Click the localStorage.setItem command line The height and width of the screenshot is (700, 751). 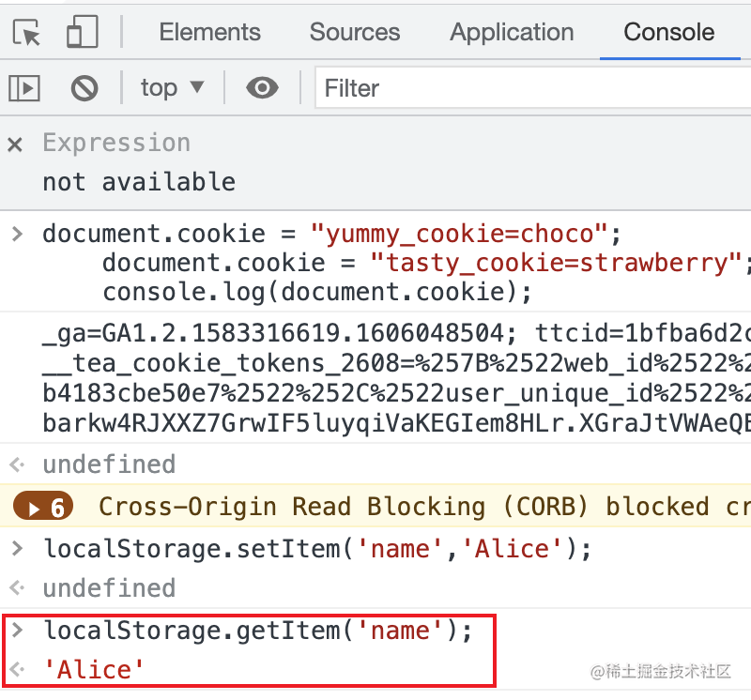[318, 549]
